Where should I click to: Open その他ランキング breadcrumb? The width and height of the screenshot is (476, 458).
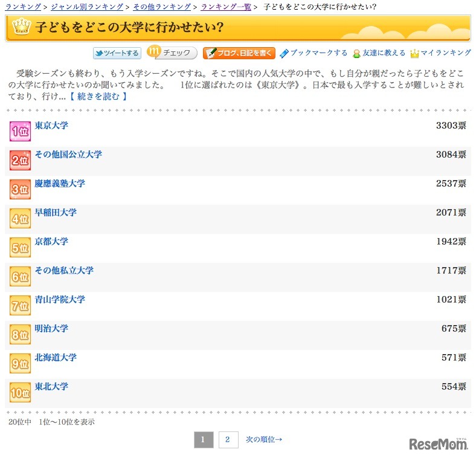point(162,7)
